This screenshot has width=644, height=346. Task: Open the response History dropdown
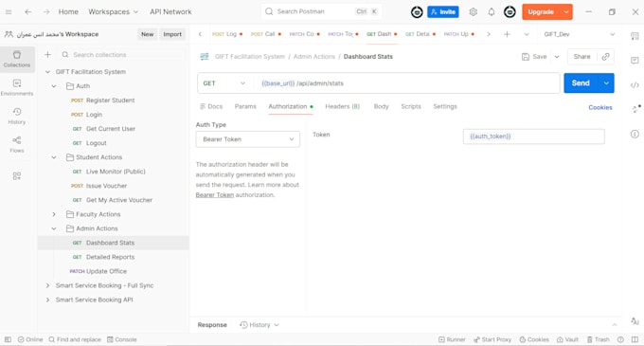pyautogui.click(x=259, y=325)
